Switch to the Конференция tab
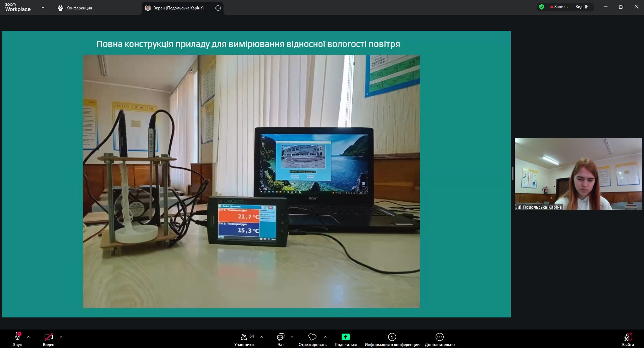The width and height of the screenshot is (644, 348). pos(75,8)
